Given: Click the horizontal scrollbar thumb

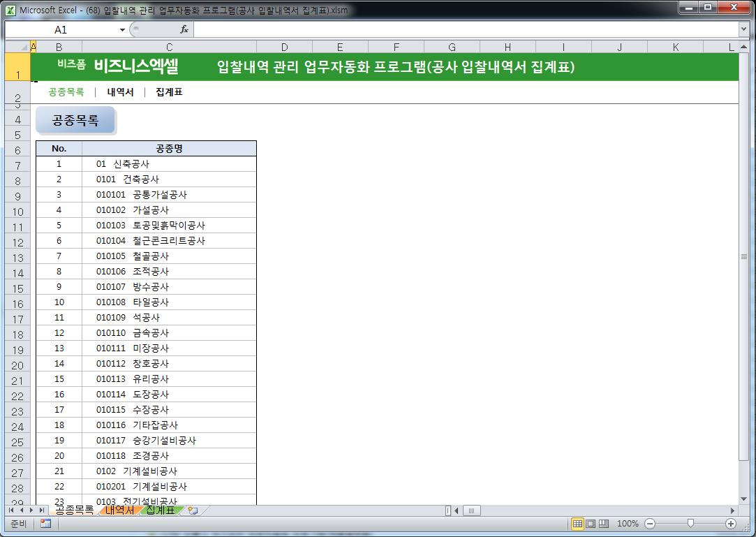Looking at the screenshot, I should [471, 510].
